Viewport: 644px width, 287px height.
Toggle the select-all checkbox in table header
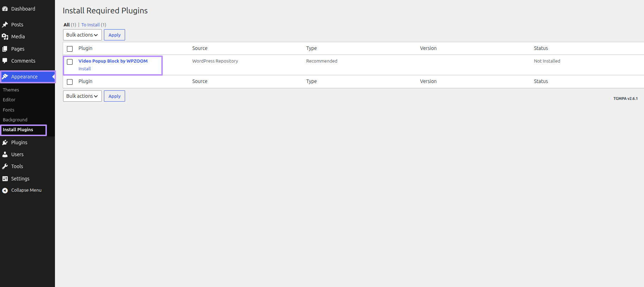pyautogui.click(x=70, y=49)
